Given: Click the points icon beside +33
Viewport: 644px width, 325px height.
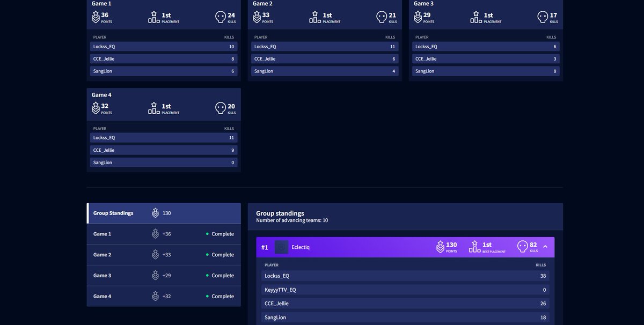Looking at the screenshot, I should 155,255.
